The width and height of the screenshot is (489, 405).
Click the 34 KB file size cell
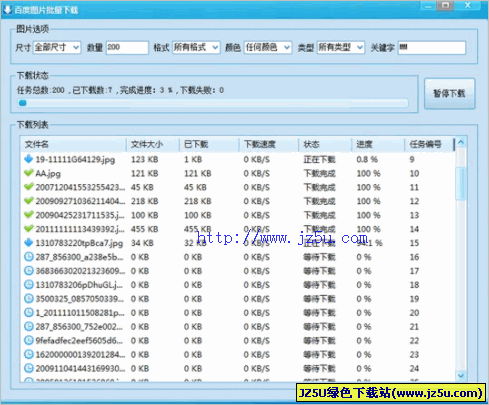142,243
